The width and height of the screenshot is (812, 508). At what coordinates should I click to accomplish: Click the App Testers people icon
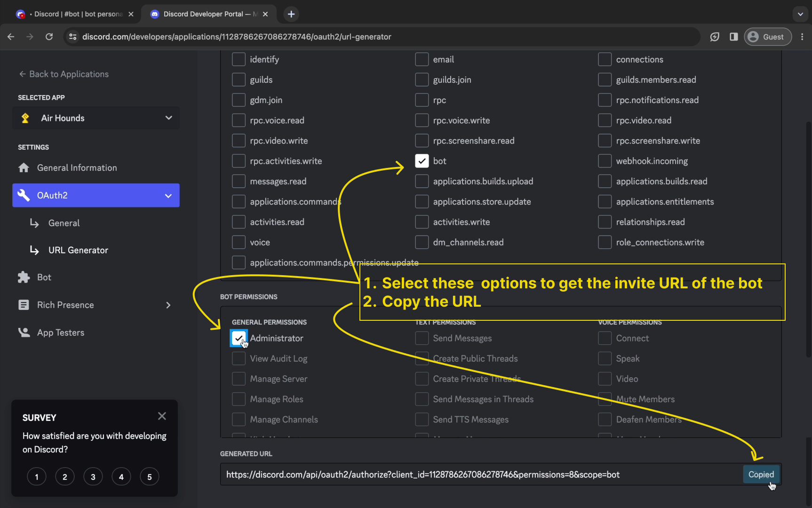(x=24, y=333)
